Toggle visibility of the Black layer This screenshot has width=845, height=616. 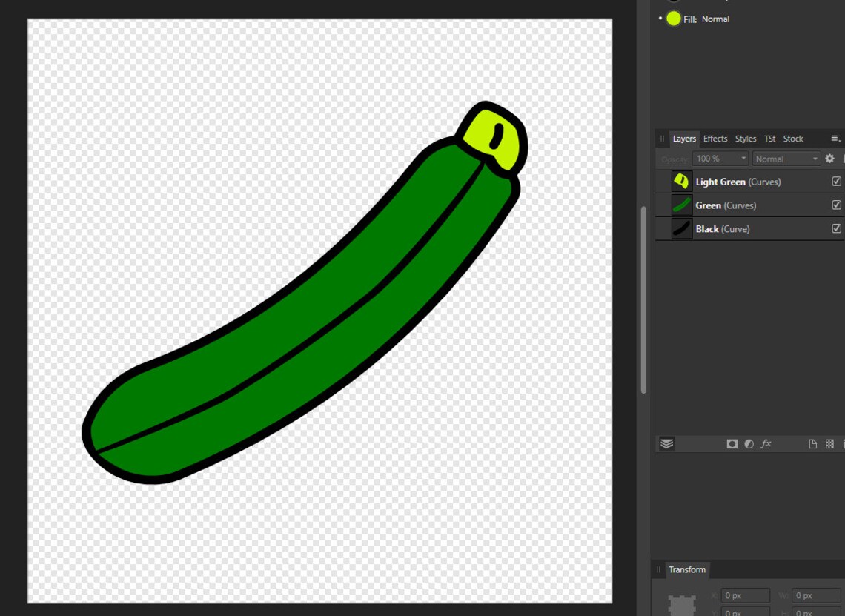click(837, 228)
